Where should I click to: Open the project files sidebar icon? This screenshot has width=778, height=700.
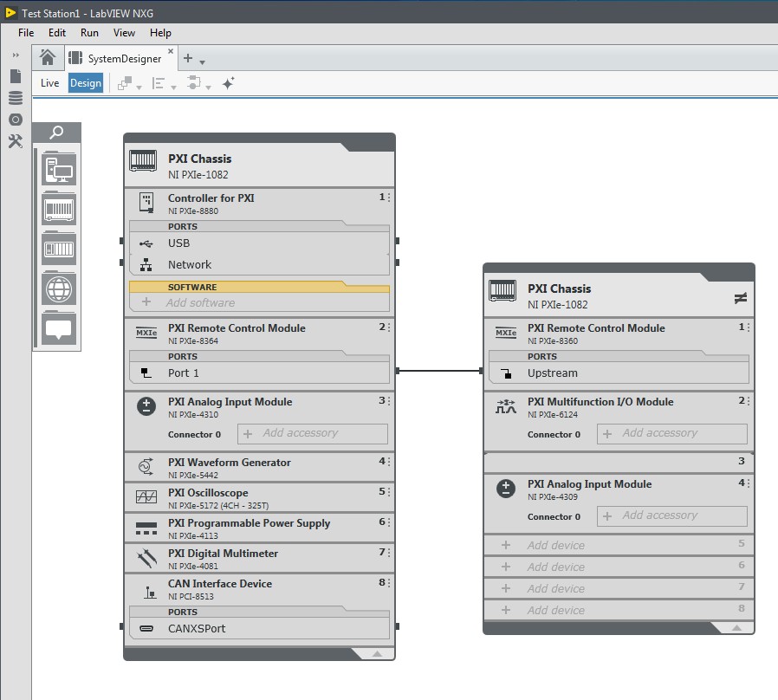pyautogui.click(x=16, y=76)
